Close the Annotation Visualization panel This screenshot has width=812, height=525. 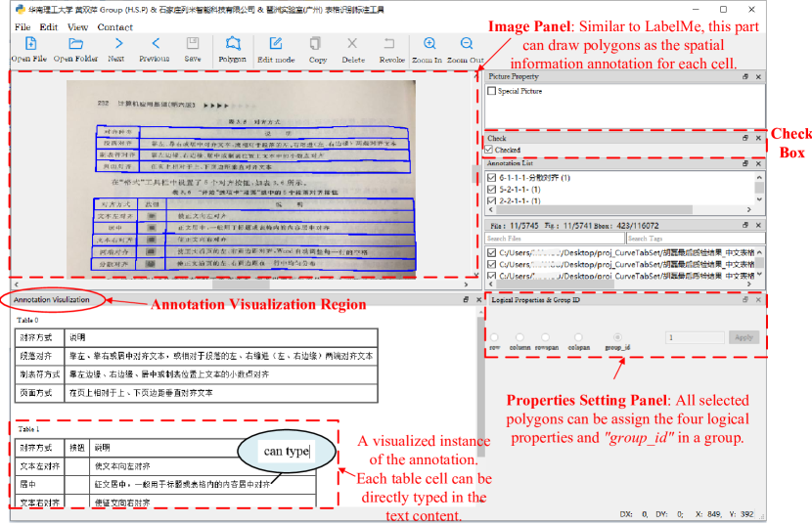point(478,300)
